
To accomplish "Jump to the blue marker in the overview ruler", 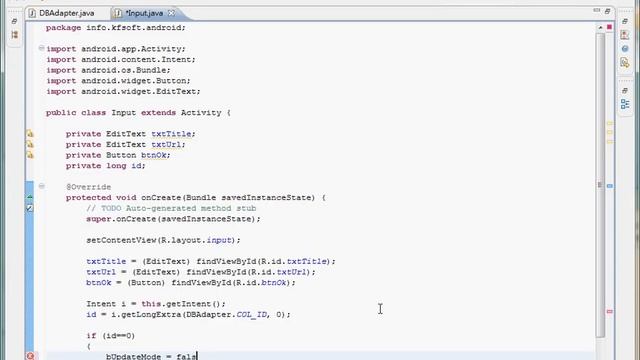I will (610, 186).
